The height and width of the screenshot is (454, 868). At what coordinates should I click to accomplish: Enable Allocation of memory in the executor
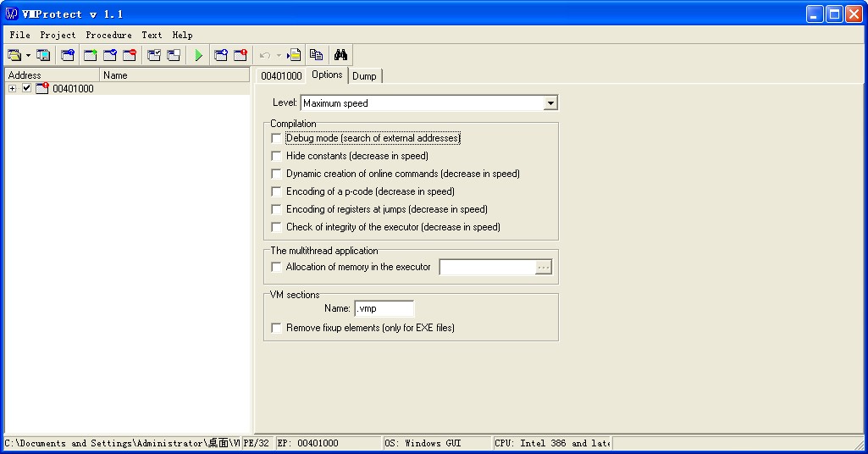coord(276,267)
